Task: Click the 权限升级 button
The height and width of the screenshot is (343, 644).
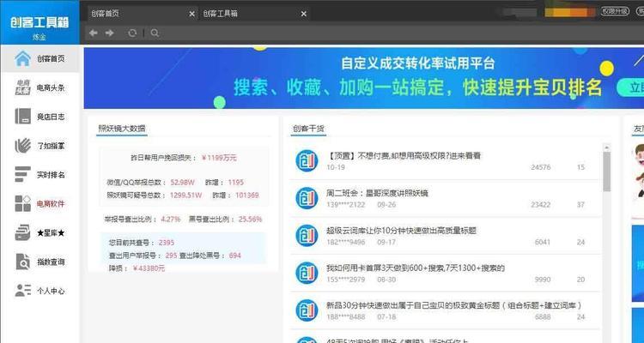Action: (x=615, y=11)
